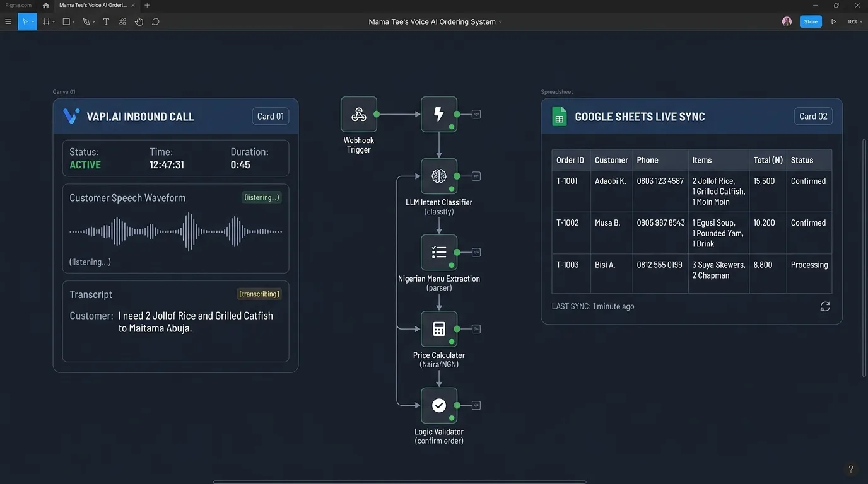Click output port beside Price Calculator node
This screenshot has width=868, height=484.
[x=476, y=329]
